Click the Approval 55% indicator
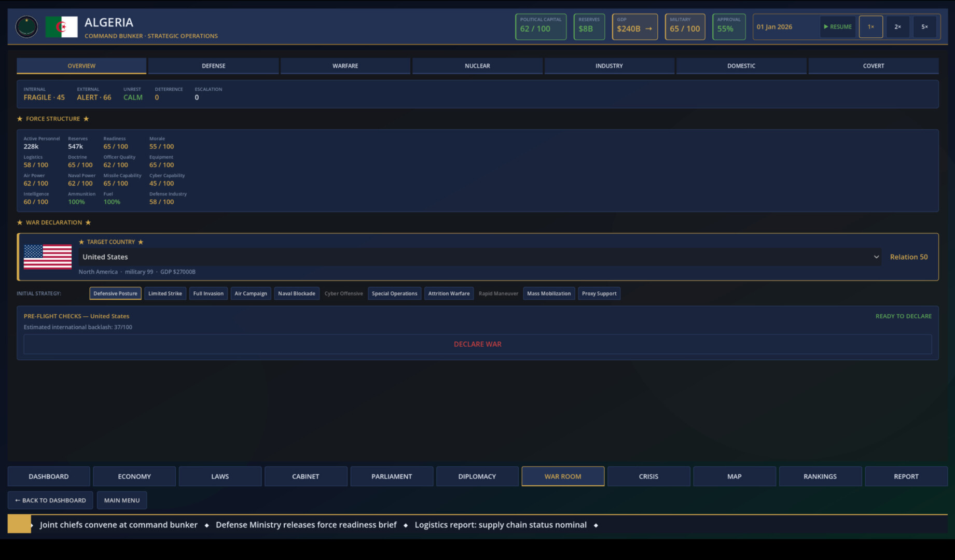 pyautogui.click(x=729, y=27)
